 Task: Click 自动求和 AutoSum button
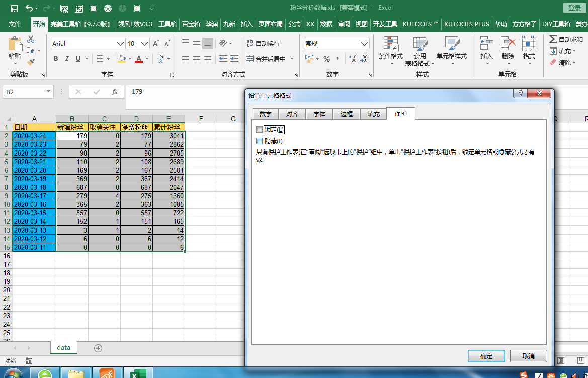click(x=566, y=39)
